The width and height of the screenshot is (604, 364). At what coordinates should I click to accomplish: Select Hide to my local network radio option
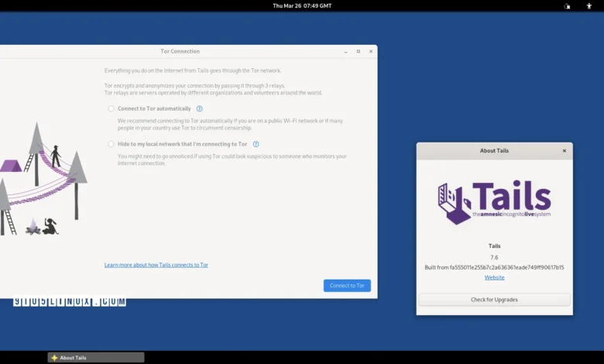(111, 144)
